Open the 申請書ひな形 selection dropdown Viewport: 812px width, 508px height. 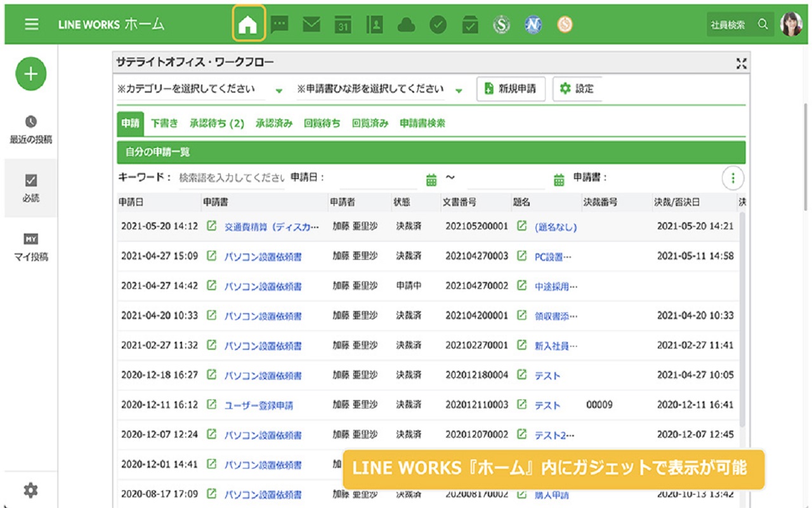380,90
